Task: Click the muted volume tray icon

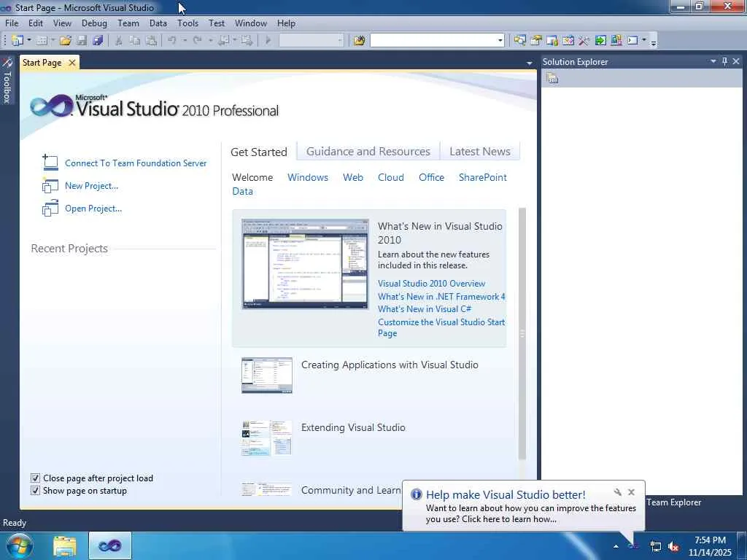Action: tap(673, 546)
